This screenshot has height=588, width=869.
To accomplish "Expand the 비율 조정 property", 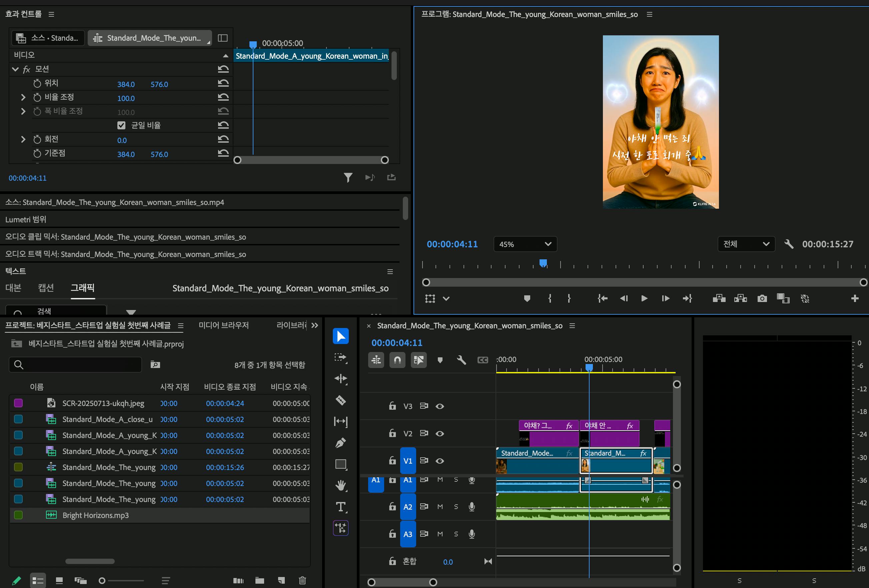I will point(23,97).
